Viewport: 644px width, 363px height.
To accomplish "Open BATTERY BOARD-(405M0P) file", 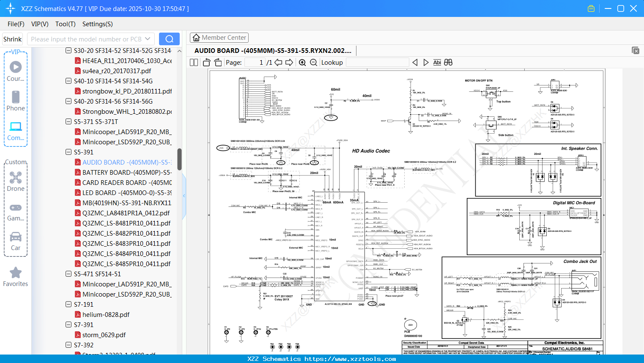I will click(x=126, y=173).
